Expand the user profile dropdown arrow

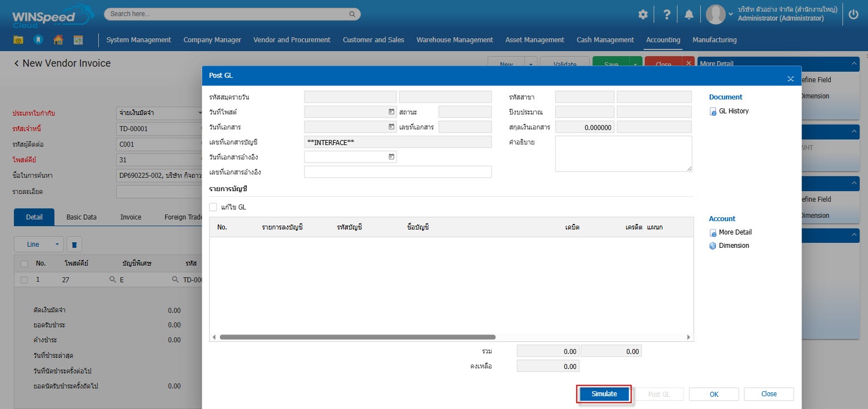[x=731, y=14]
